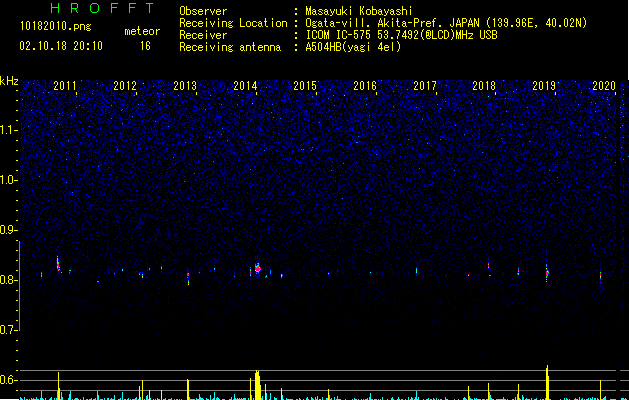Click the 0.6 frequency axis label
This screenshot has width=629, height=400.
[x=8, y=380]
